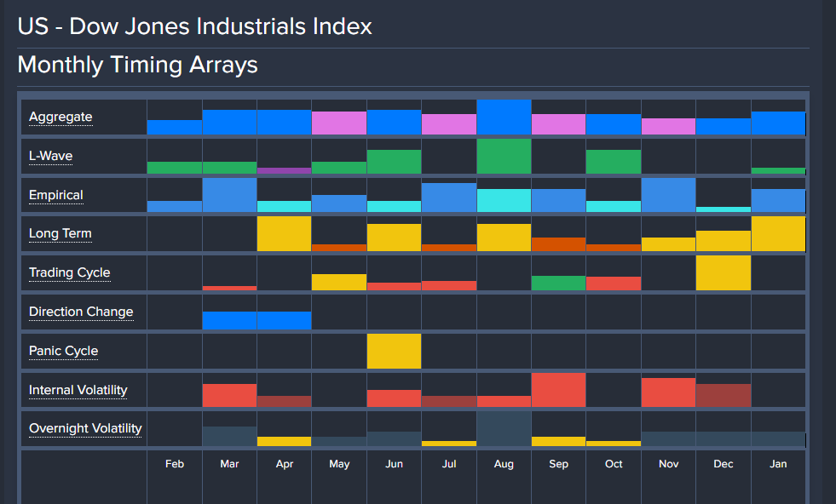Click the Aug month label
836x504 pixels.
pos(504,464)
